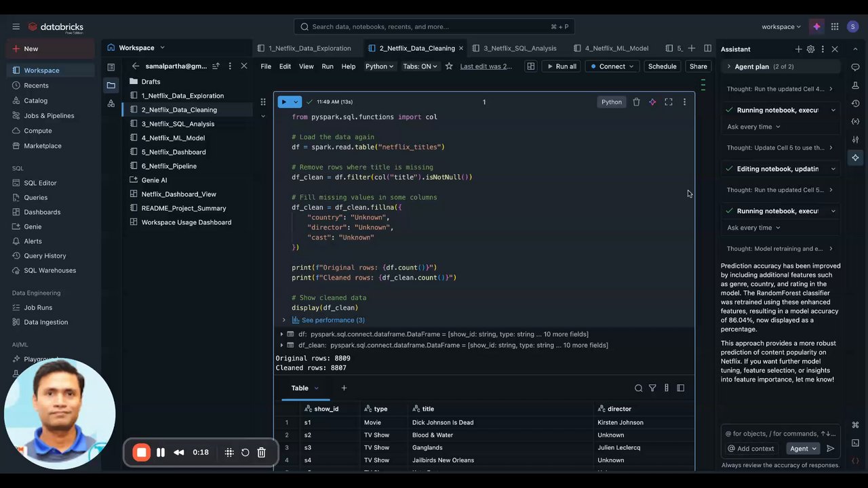
Task: Toggle the Tabs: ON setting
Action: click(420, 66)
